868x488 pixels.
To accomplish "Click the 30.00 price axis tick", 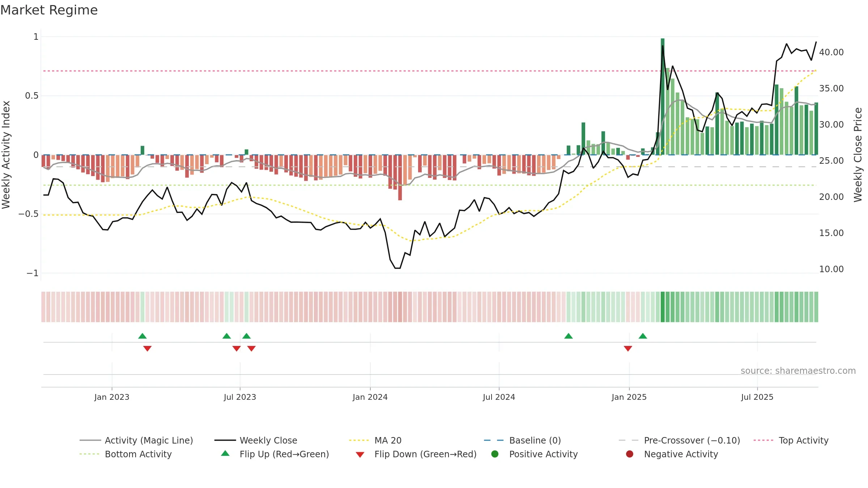I will point(831,125).
